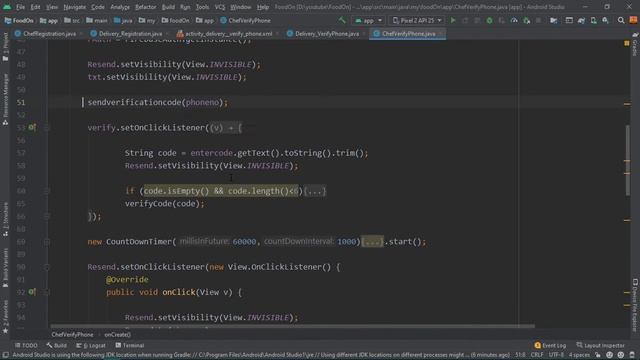Click the user avatar icon at top right

(x=633, y=20)
